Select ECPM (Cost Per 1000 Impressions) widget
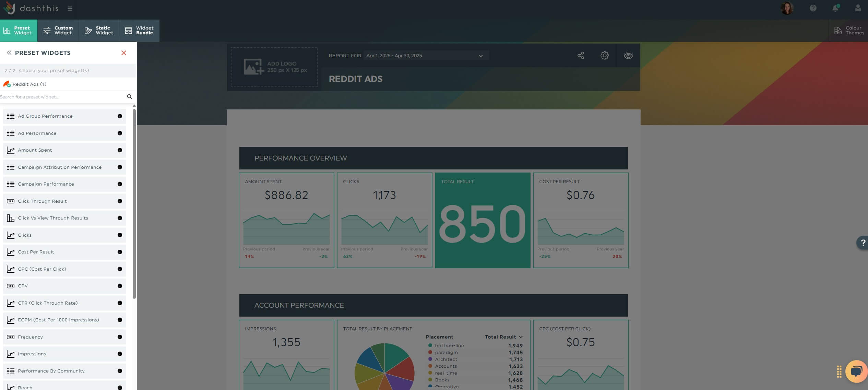The image size is (868, 390). [64, 320]
